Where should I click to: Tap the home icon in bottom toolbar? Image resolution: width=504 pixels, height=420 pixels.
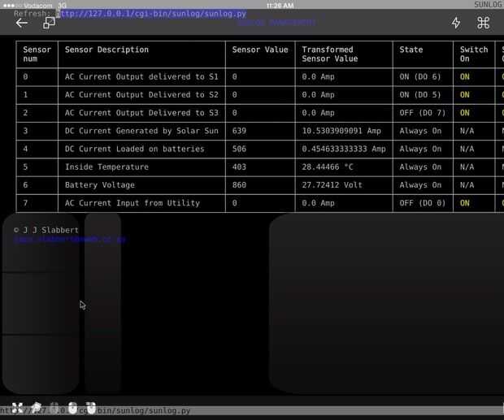coord(36,408)
